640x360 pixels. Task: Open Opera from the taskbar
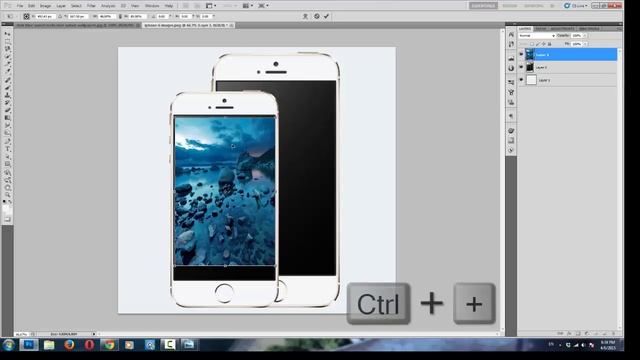tap(89, 345)
